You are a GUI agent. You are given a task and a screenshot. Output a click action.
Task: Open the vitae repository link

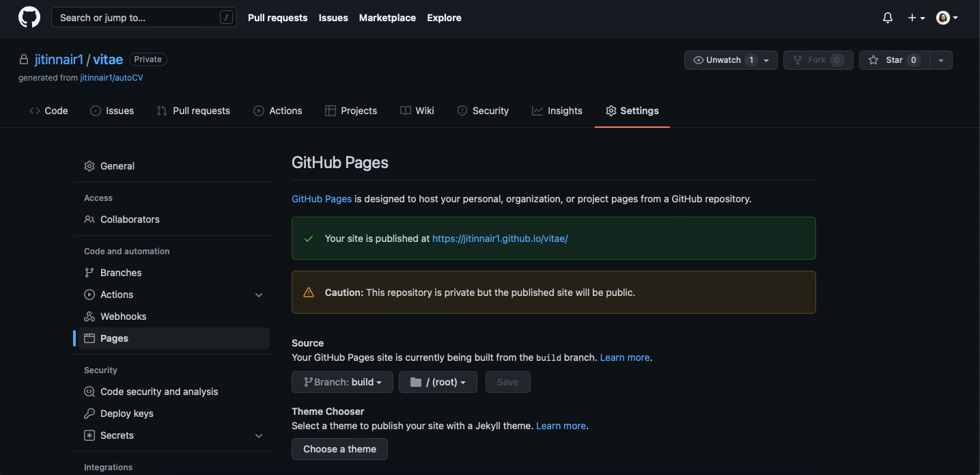point(108,59)
